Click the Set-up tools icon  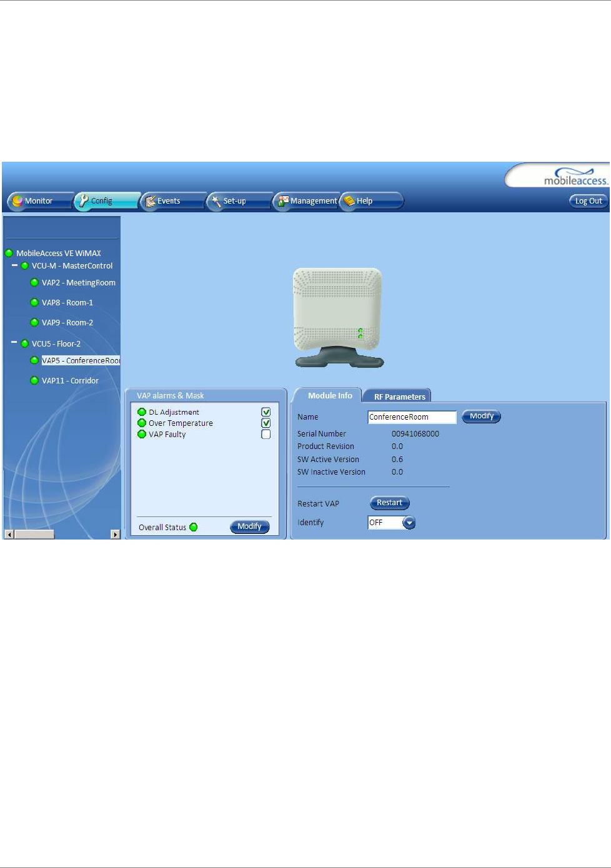(x=216, y=201)
